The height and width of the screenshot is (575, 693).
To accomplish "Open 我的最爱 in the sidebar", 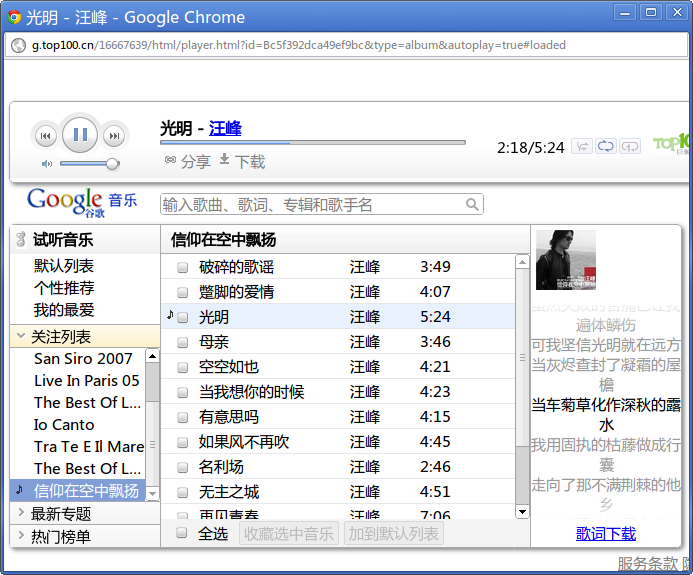I will point(64,310).
